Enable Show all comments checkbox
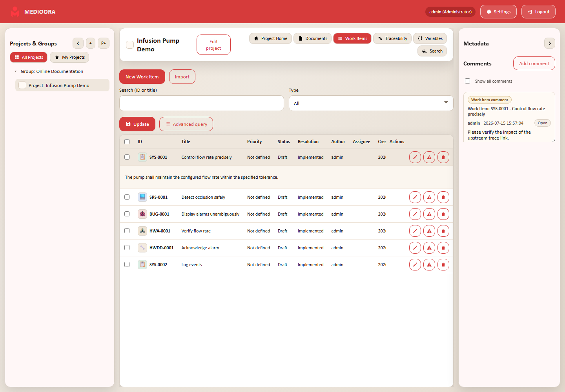 coord(467,81)
